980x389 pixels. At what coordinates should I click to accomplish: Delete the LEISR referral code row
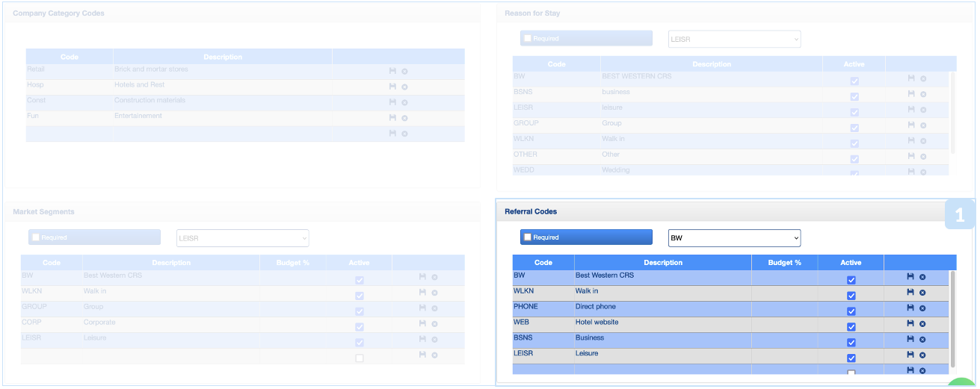(922, 355)
